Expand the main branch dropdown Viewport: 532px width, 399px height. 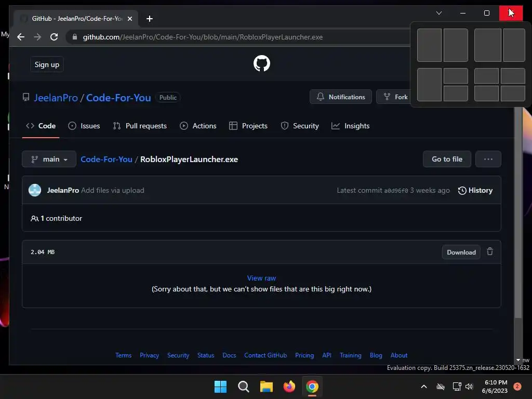49,159
